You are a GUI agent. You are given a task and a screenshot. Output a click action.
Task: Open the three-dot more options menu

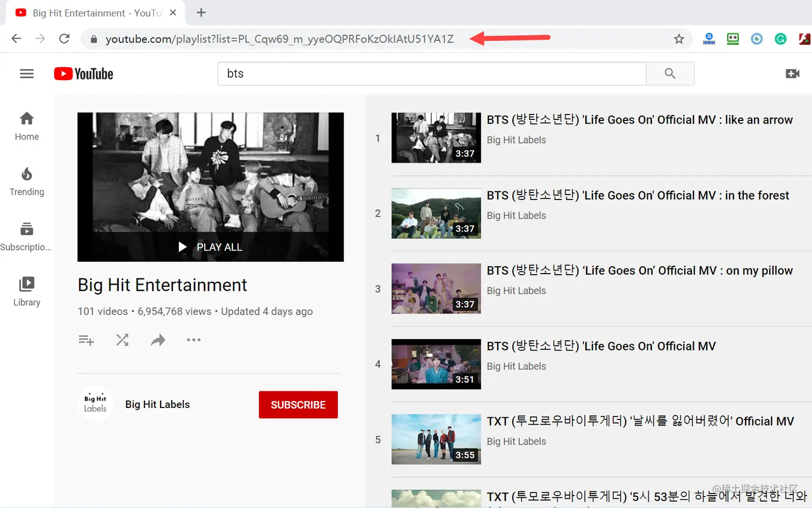pos(194,340)
